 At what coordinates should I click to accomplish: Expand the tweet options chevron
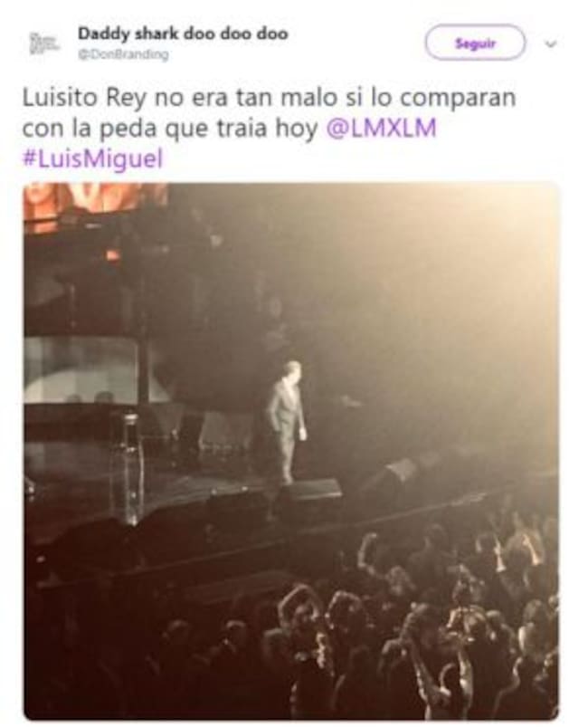point(550,44)
